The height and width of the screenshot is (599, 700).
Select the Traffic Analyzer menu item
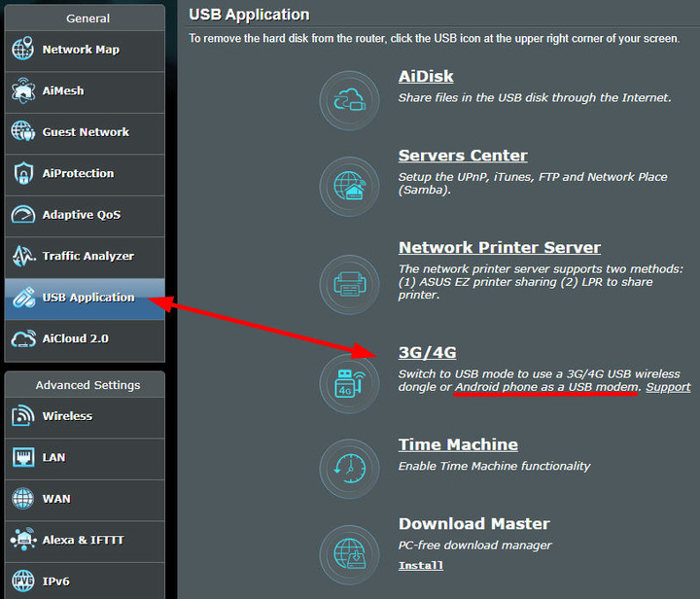85,257
